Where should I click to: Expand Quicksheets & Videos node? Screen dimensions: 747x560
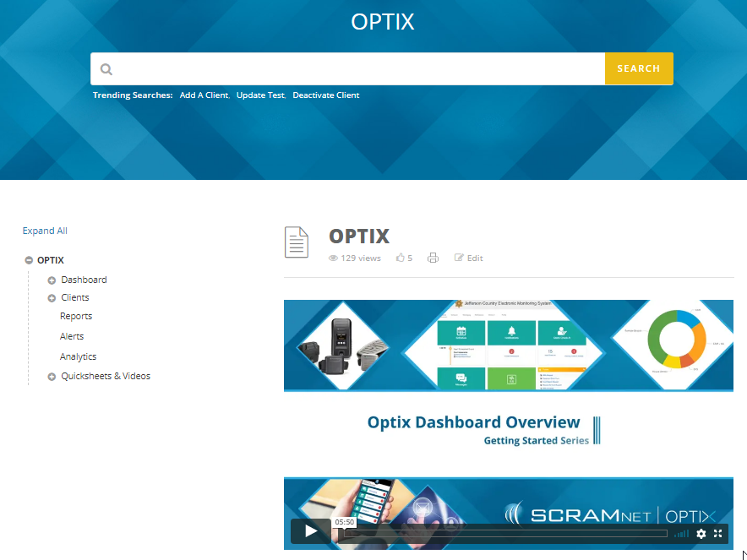[52, 377]
